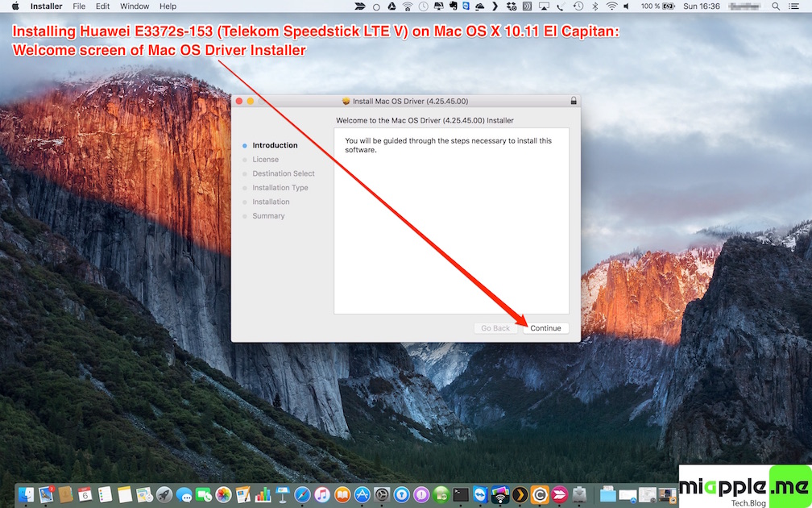Select the Installation Type step

280,188
